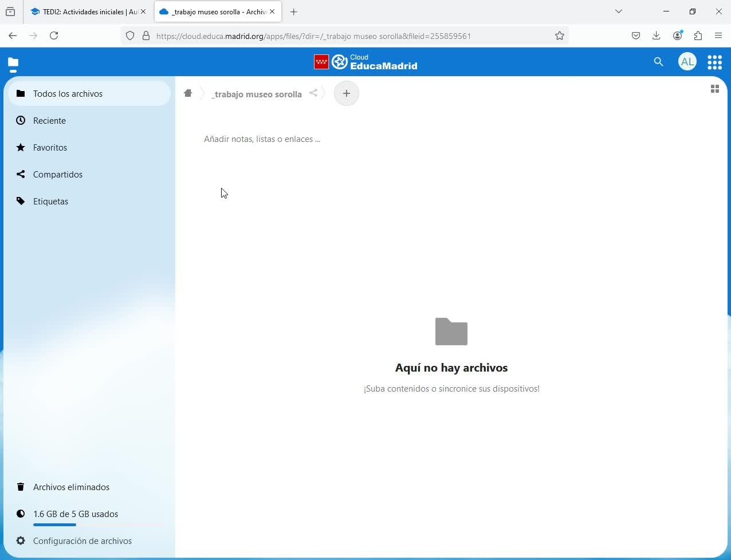
Task: Open Firefox hamburger application menu
Action: pos(718,36)
